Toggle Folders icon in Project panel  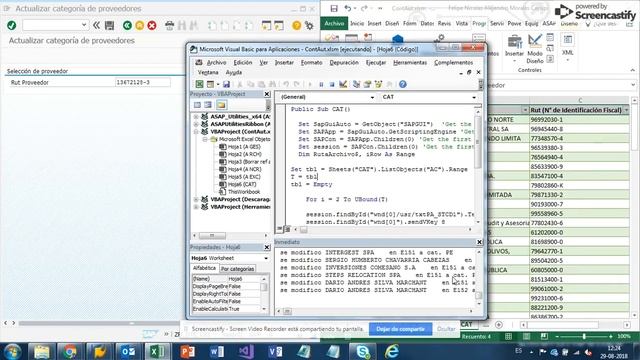pyautogui.click(x=221, y=105)
